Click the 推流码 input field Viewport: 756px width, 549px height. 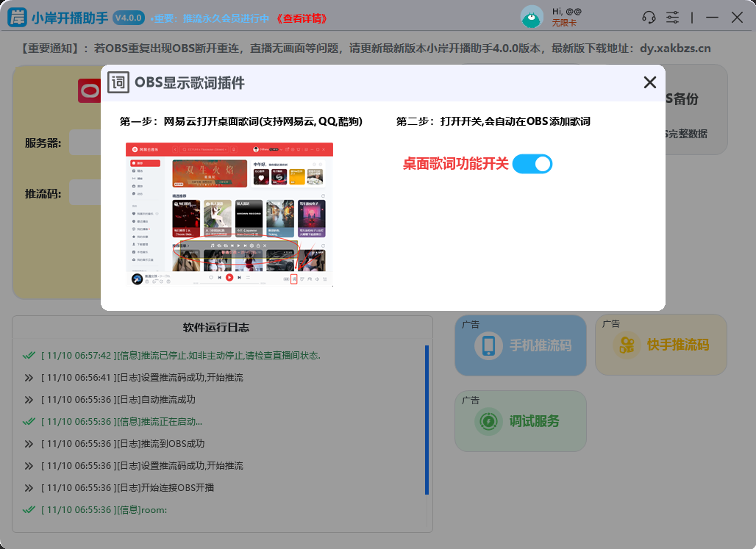[x=85, y=194]
